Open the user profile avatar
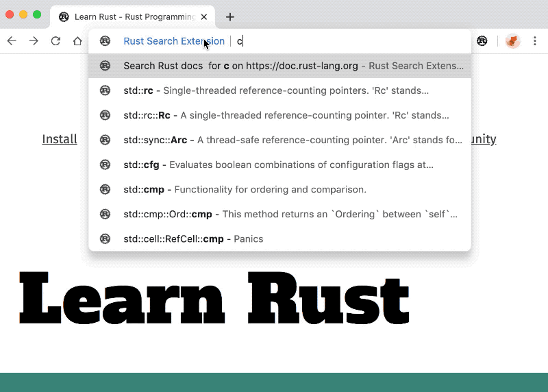The height and width of the screenshot is (392, 548). [512, 41]
